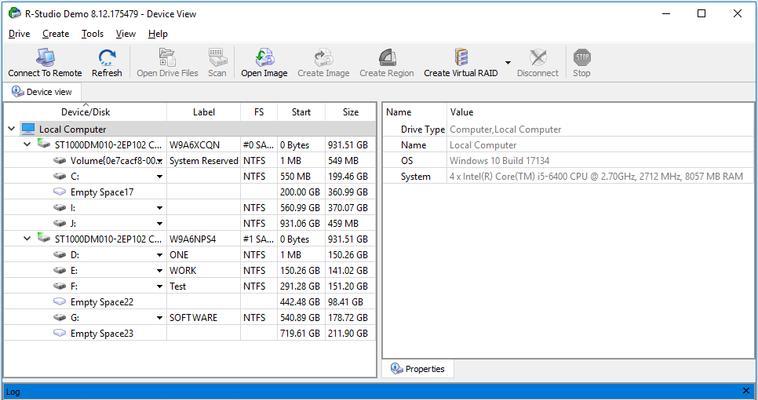Collapse the Local Computer tree node
This screenshot has width=758, height=400.
(x=11, y=129)
